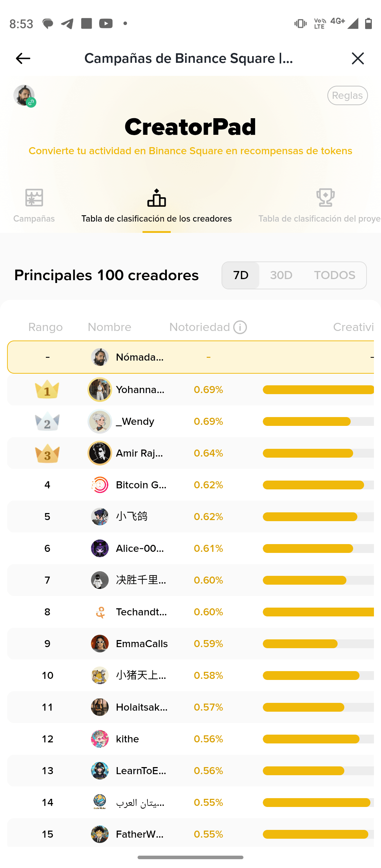
Task: Close the CreatorPad page
Action: pyautogui.click(x=358, y=58)
